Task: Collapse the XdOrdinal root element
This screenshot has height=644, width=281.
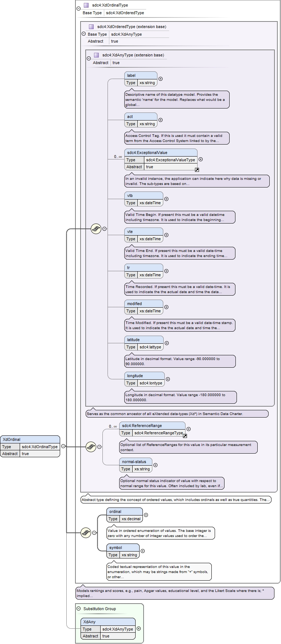Action: pos(63,446)
